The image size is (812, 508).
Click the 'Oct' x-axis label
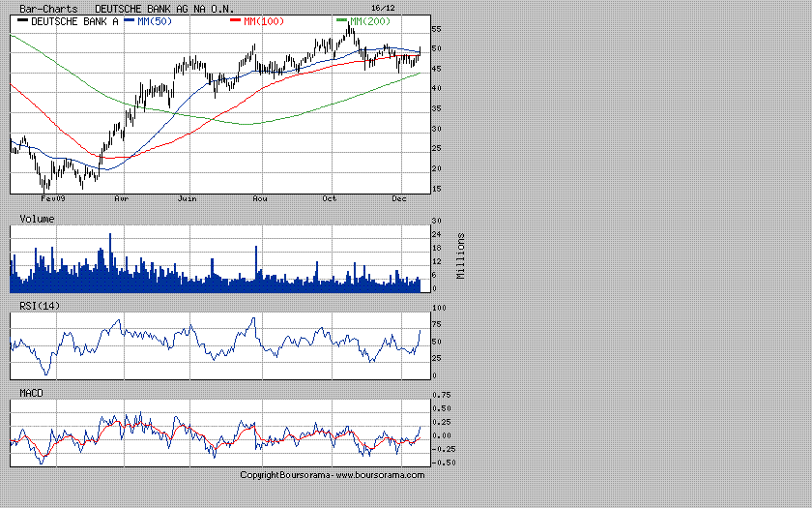pos(330,198)
